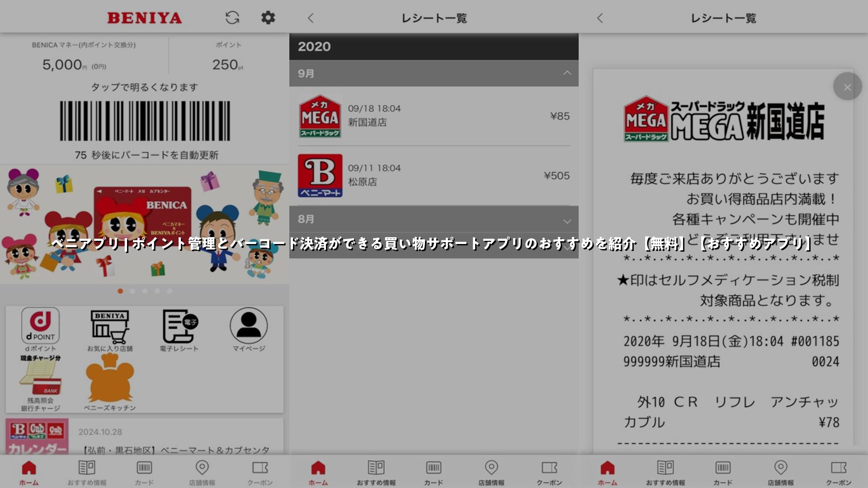Tap カード tab in left screen
This screenshot has width=868, height=488.
pyautogui.click(x=144, y=473)
